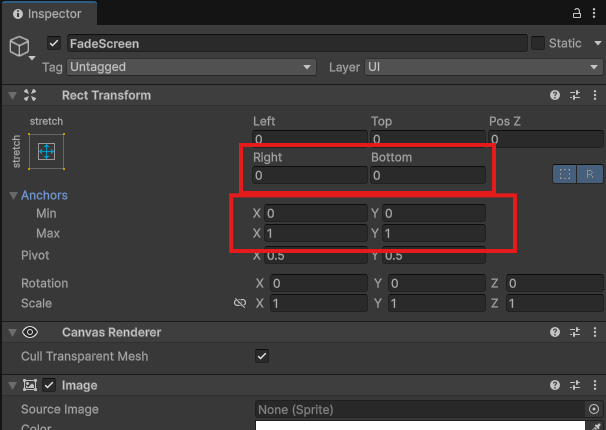Click the Inspector lock icon
The image size is (606, 430).
point(576,14)
